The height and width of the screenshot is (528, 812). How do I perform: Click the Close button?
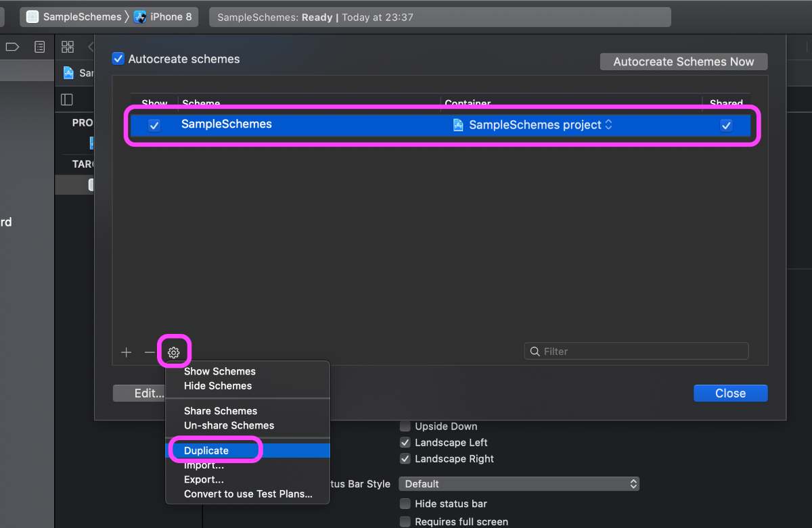pyautogui.click(x=730, y=393)
